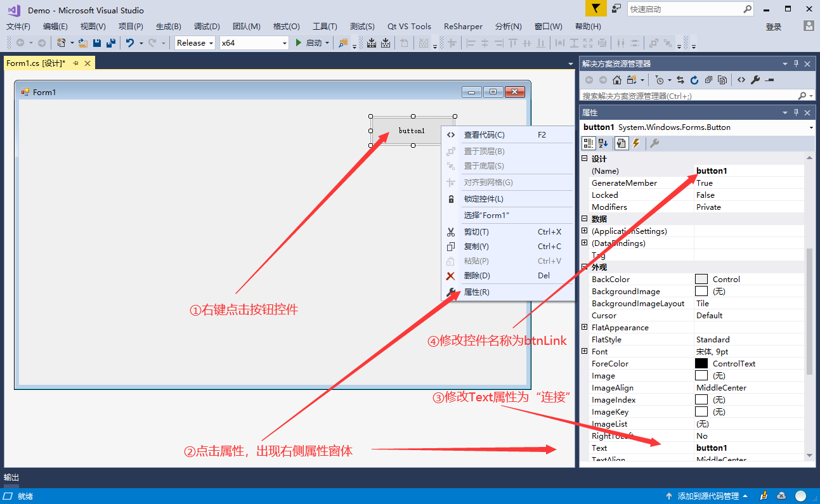Refresh the Solution Explorer tree

694,80
